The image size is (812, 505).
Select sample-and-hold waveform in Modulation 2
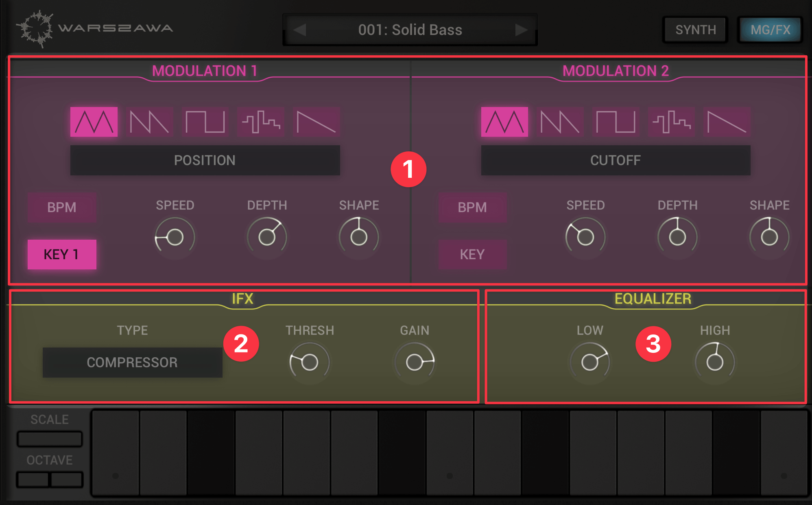coord(672,122)
